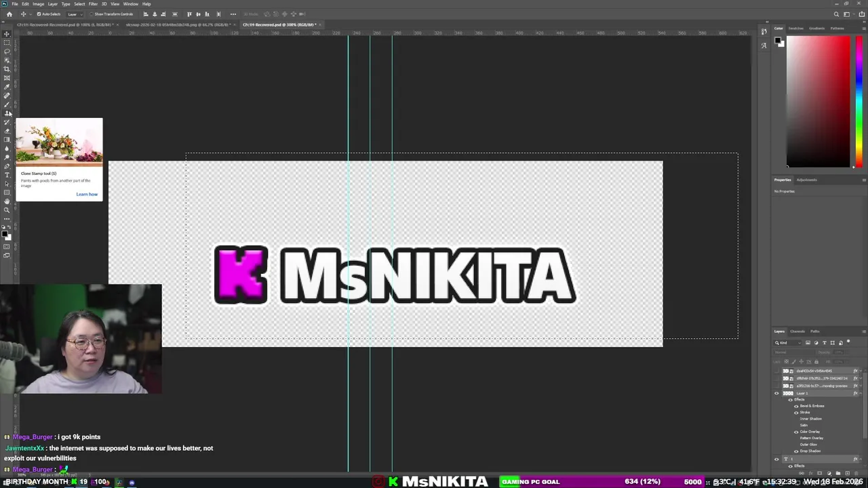
Task: Toggle visibility of Stroke effect
Action: (x=796, y=412)
